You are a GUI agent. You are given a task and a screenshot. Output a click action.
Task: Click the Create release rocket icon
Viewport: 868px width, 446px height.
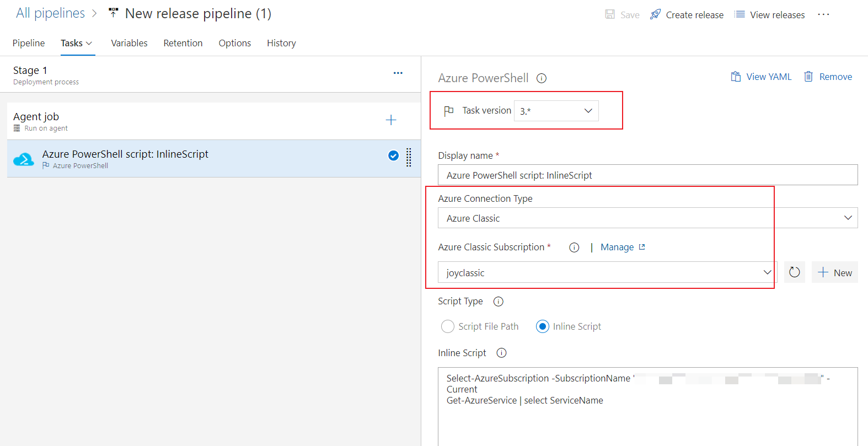tap(655, 14)
